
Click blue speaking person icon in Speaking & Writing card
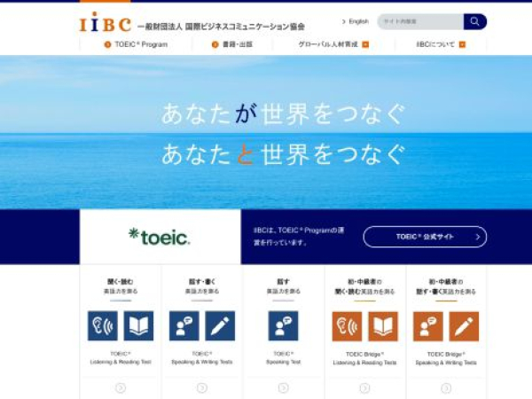coord(184,325)
